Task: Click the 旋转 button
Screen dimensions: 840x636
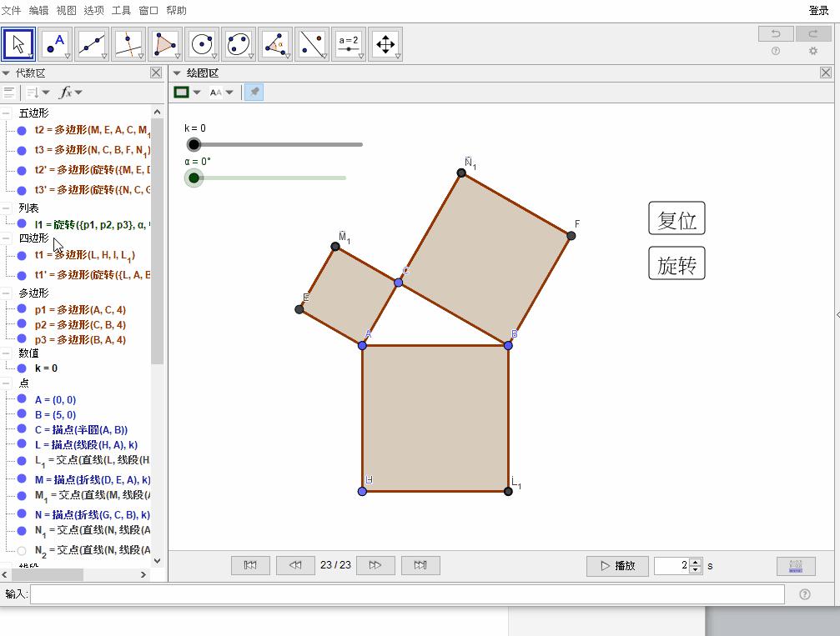Action: coord(677,264)
